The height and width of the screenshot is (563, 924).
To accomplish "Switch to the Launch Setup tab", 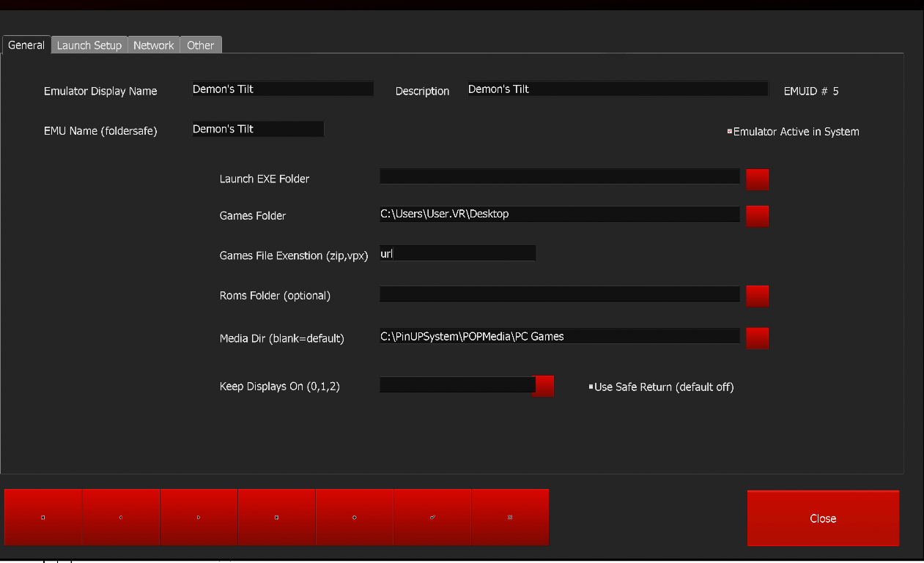I will click(89, 45).
